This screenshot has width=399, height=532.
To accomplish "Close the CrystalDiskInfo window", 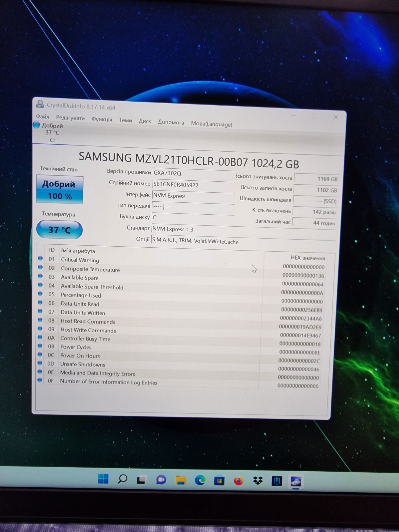I will click(x=336, y=117).
